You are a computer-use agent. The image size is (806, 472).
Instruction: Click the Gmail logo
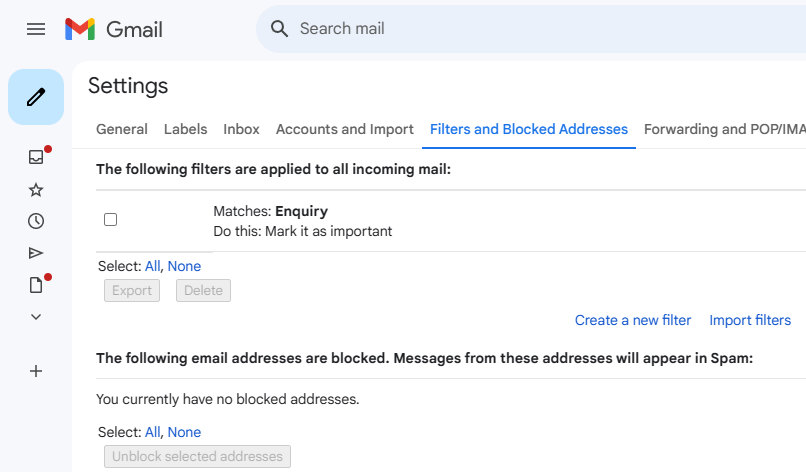114,29
